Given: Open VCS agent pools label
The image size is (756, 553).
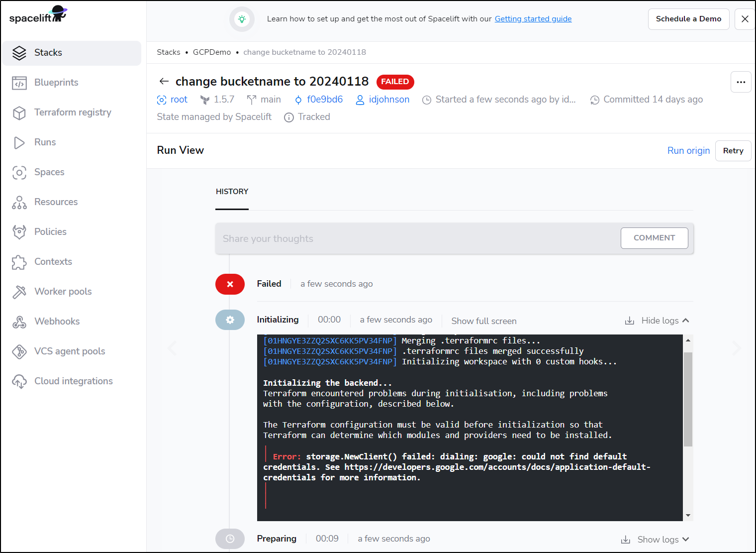Looking at the screenshot, I should coord(70,351).
